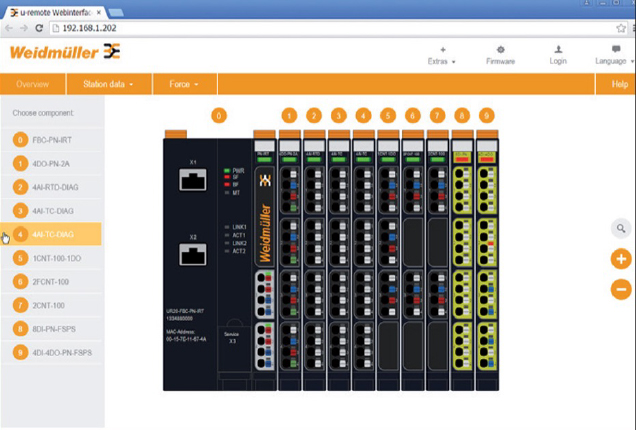Click the yellow safety module in slot 9

tap(487, 260)
